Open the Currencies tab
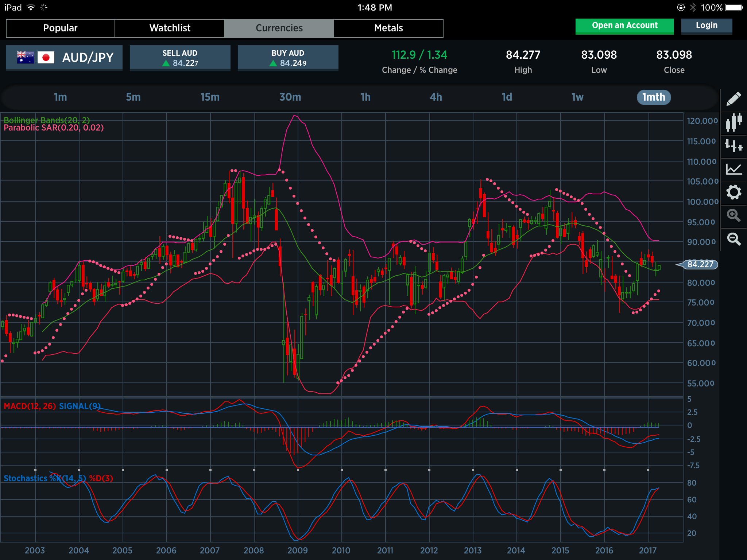This screenshot has width=747, height=560. [x=279, y=28]
